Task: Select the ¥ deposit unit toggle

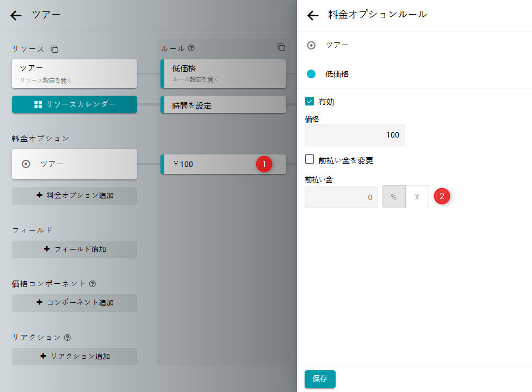Action: coord(417,197)
